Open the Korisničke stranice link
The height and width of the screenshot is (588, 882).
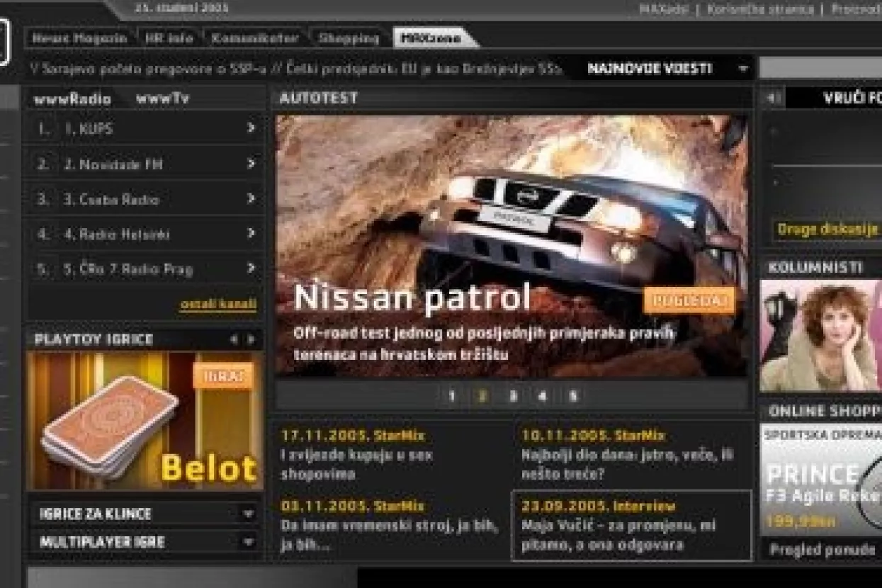(759, 9)
